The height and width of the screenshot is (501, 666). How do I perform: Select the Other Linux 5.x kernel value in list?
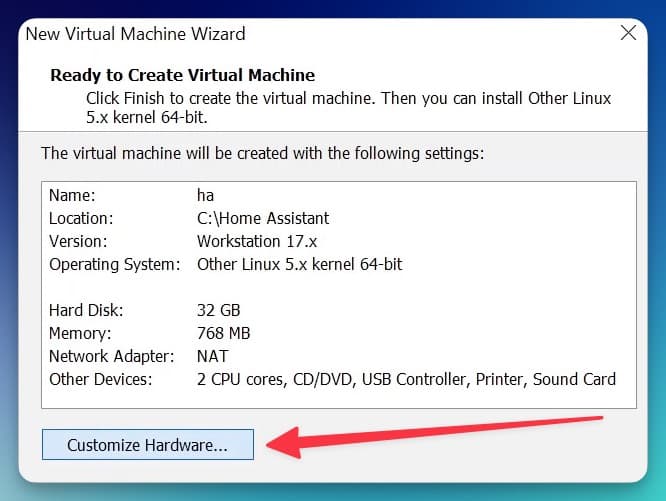click(x=299, y=264)
